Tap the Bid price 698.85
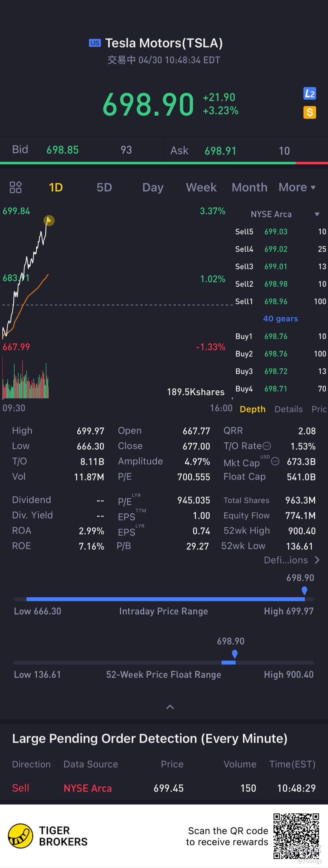The height and width of the screenshot is (868, 328). 63,150
